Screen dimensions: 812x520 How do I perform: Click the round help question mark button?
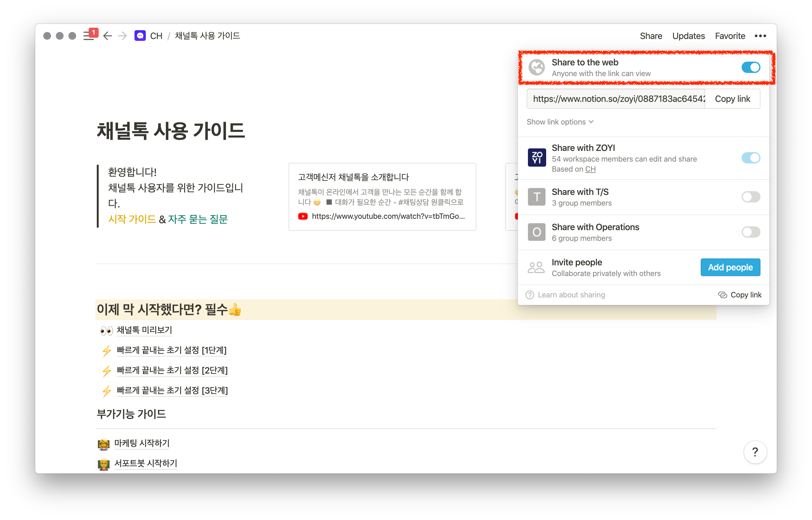click(x=755, y=452)
